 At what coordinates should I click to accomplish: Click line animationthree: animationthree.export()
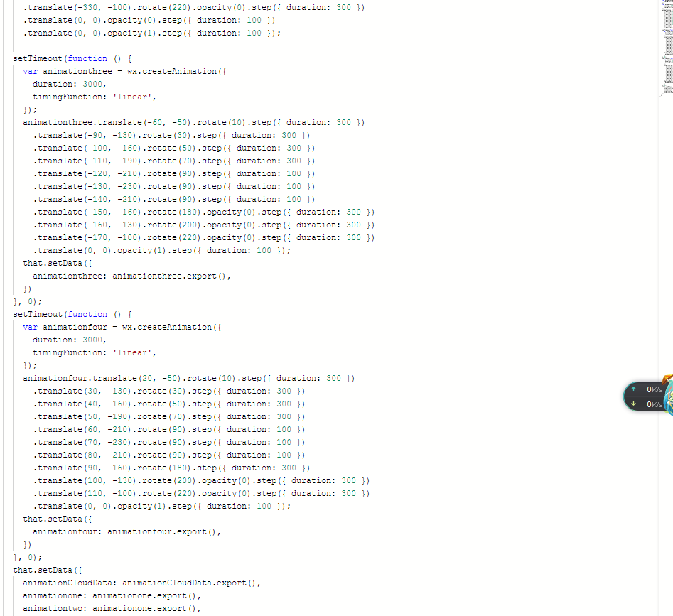point(131,276)
